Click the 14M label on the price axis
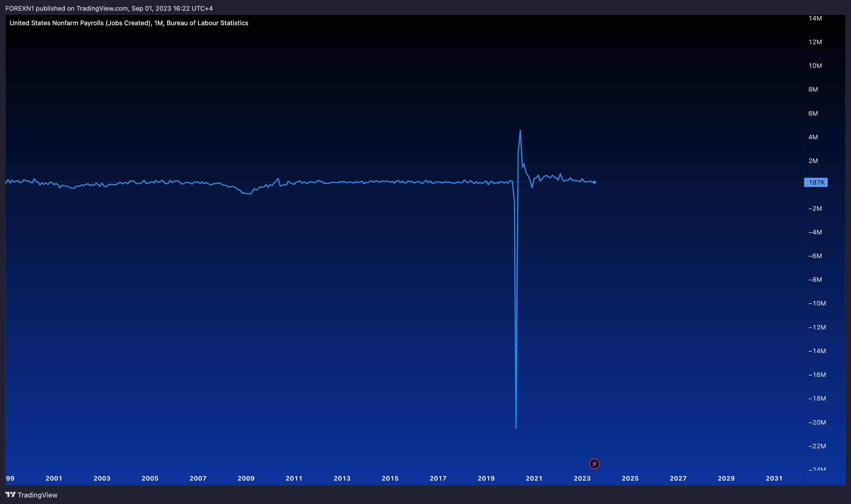This screenshot has height=504, width=851. pyautogui.click(x=815, y=18)
